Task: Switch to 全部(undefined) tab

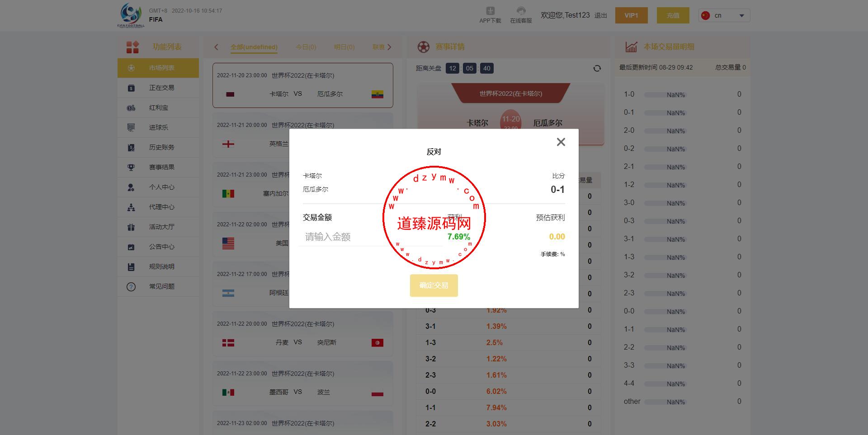Action: [x=254, y=47]
